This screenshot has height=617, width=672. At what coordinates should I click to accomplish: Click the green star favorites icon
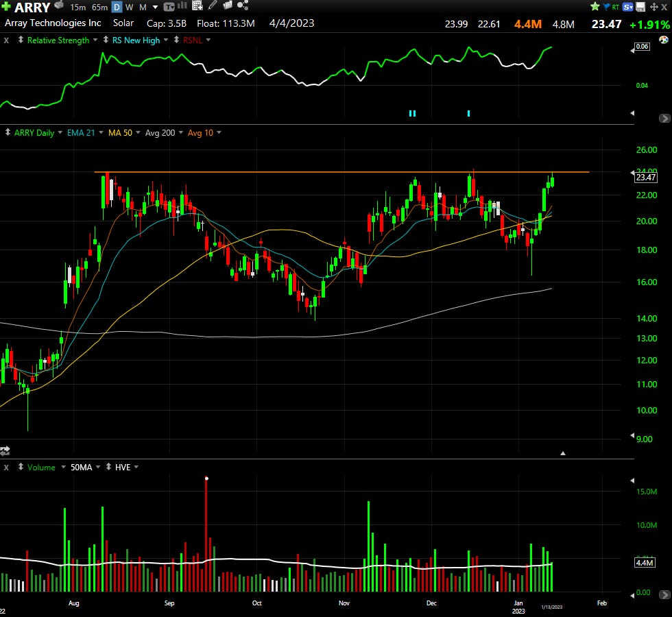tap(595, 6)
